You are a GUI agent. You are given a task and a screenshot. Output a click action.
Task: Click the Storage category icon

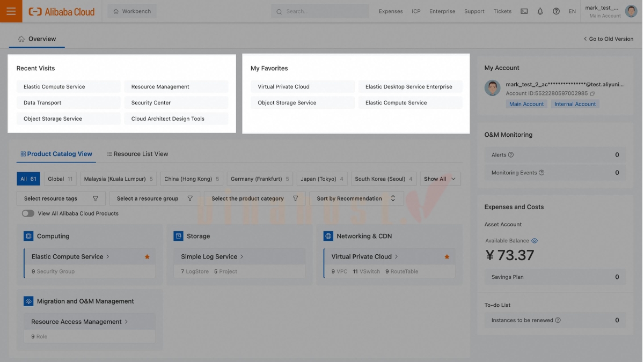click(179, 236)
